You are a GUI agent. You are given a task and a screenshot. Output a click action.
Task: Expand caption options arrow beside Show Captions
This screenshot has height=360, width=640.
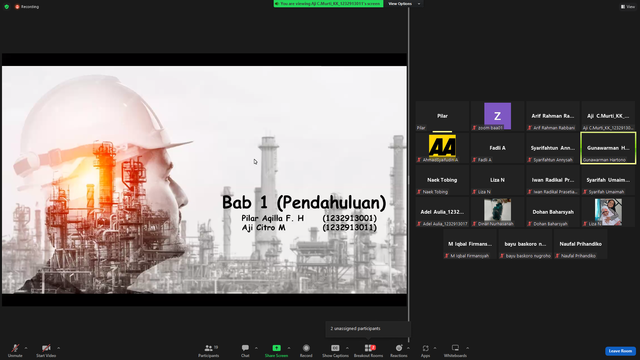pyautogui.click(x=347, y=348)
